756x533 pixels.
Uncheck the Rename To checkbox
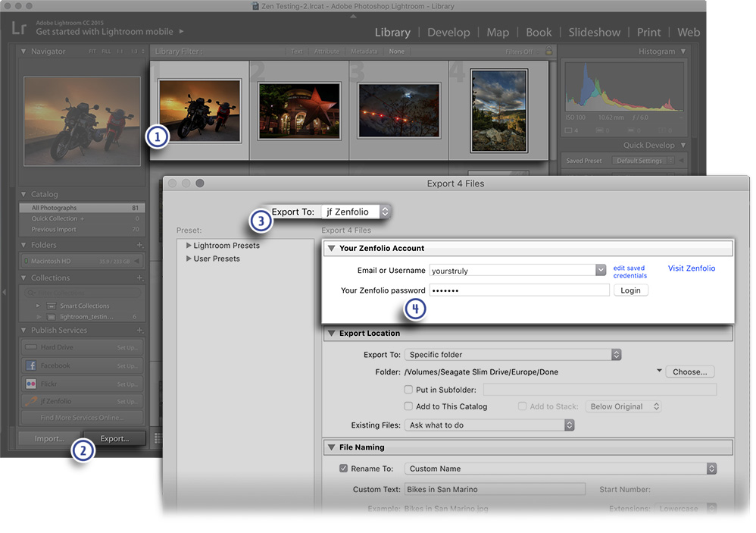tap(343, 469)
